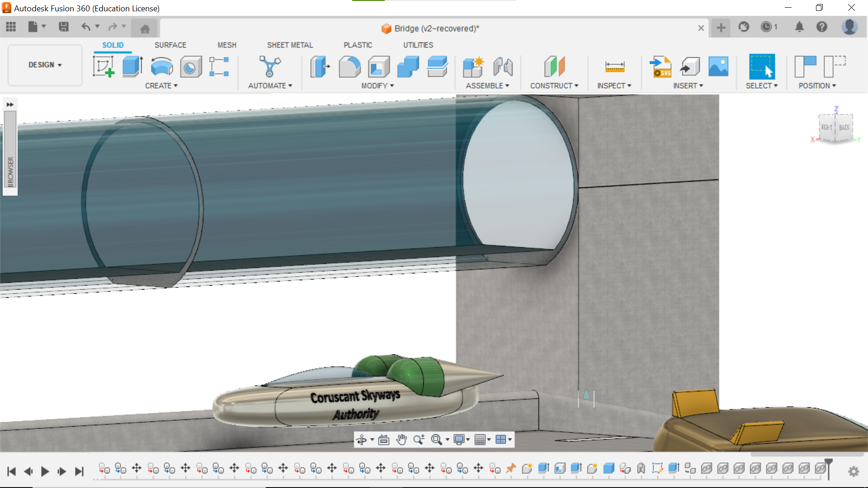868x488 pixels.
Task: Click the Insert SVG icon
Action: point(660,66)
